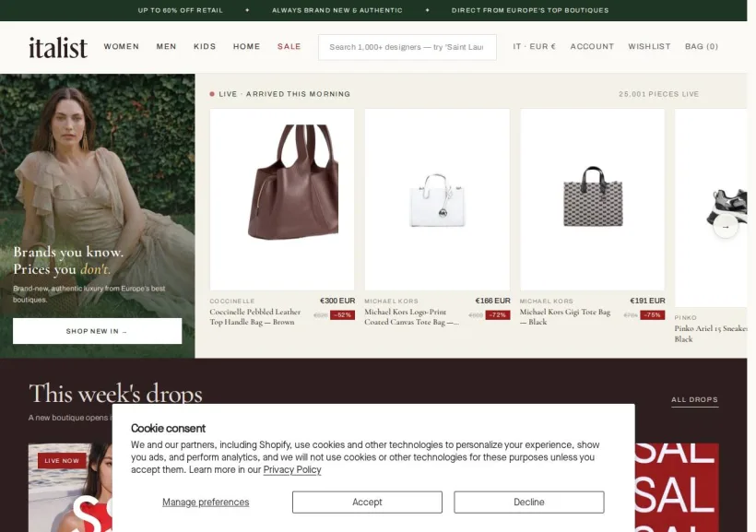Select Michael Kors Logo-Print Coated Canvas Tote title
The height and width of the screenshot is (532, 756).
pos(411,317)
